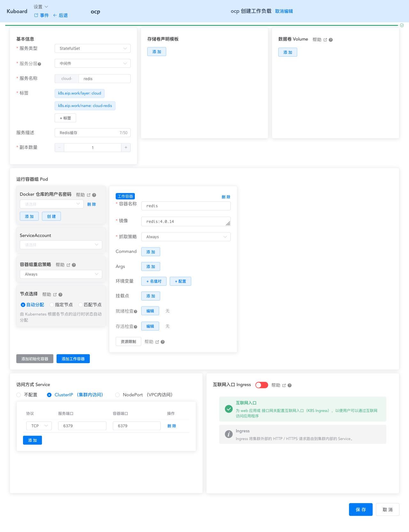Open 服务分层 中间件 dropdown

pyautogui.click(x=93, y=64)
